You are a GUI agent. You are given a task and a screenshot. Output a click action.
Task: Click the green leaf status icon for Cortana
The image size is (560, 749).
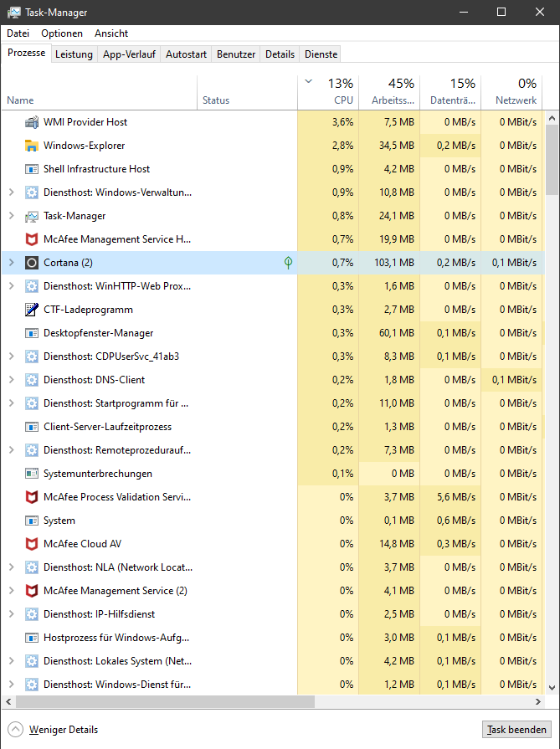point(288,262)
